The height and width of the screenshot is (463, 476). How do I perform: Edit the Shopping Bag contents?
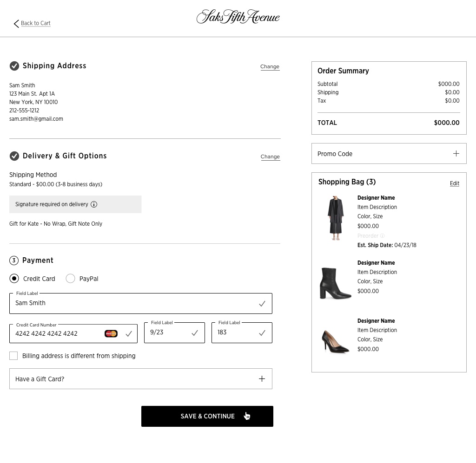pos(454,183)
